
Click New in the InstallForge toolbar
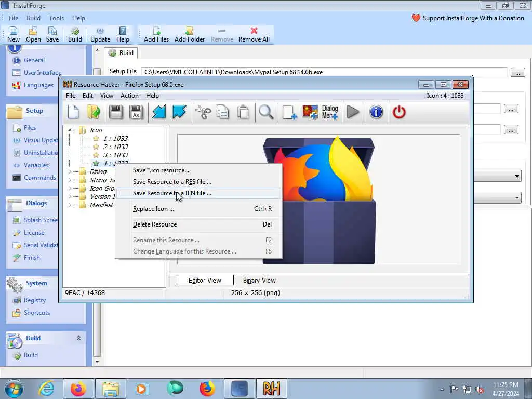click(14, 35)
